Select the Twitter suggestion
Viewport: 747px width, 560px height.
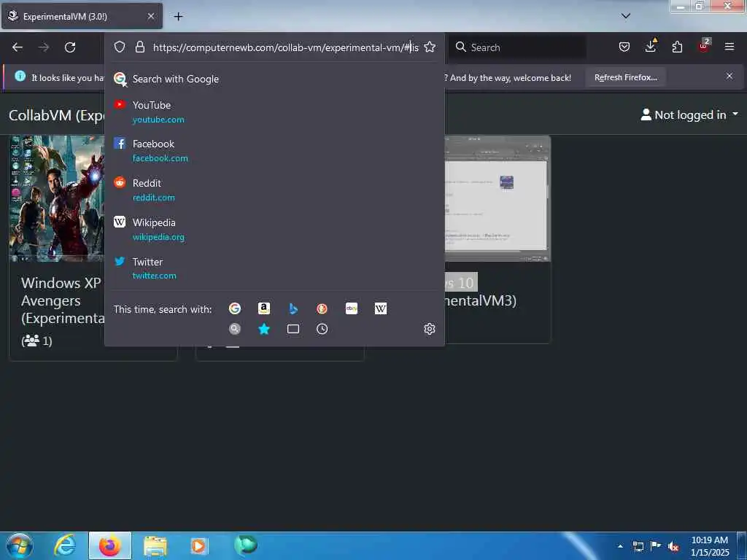coord(274,268)
